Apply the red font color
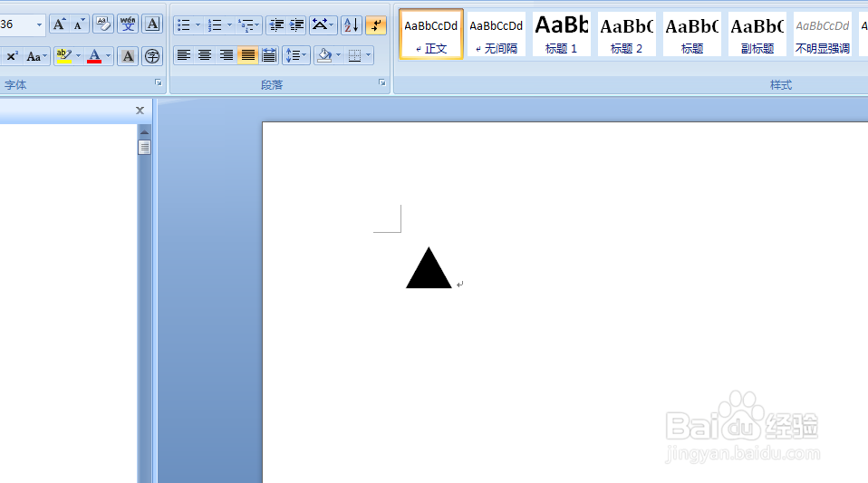Viewport: 868px width, 483px height. click(x=94, y=56)
